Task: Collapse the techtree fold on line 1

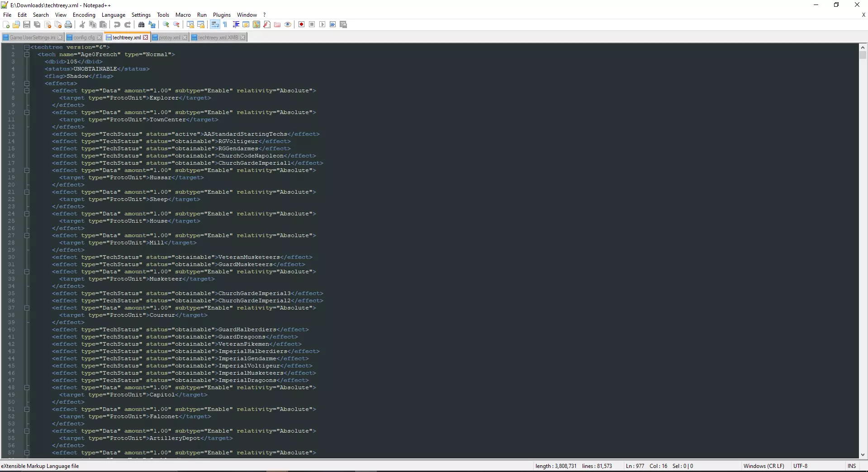Action: pyautogui.click(x=27, y=47)
